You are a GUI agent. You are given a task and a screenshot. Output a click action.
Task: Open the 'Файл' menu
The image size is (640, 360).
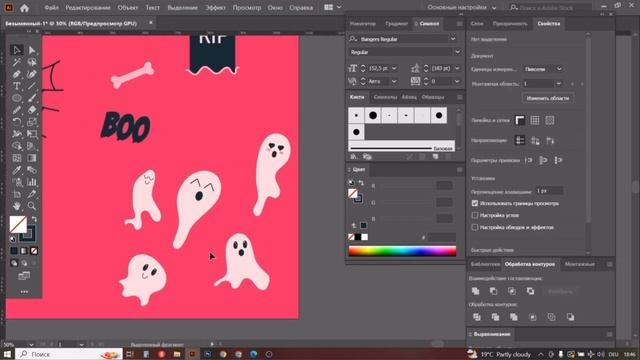(51, 8)
